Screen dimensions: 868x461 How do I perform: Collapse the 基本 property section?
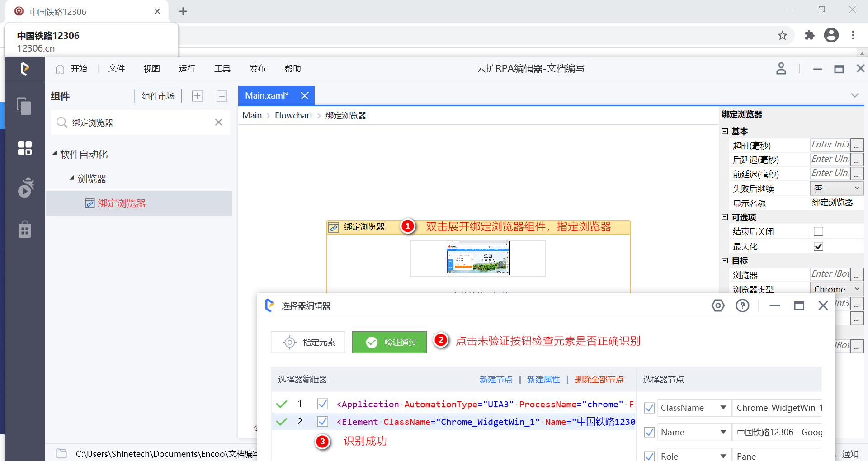725,132
